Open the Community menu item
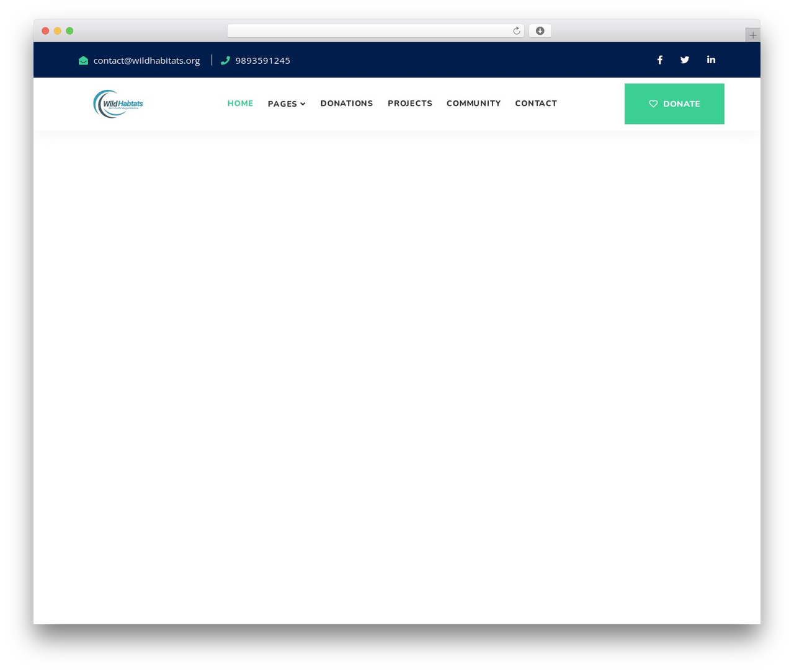Viewport: 794px width, 672px height. pyautogui.click(x=473, y=104)
